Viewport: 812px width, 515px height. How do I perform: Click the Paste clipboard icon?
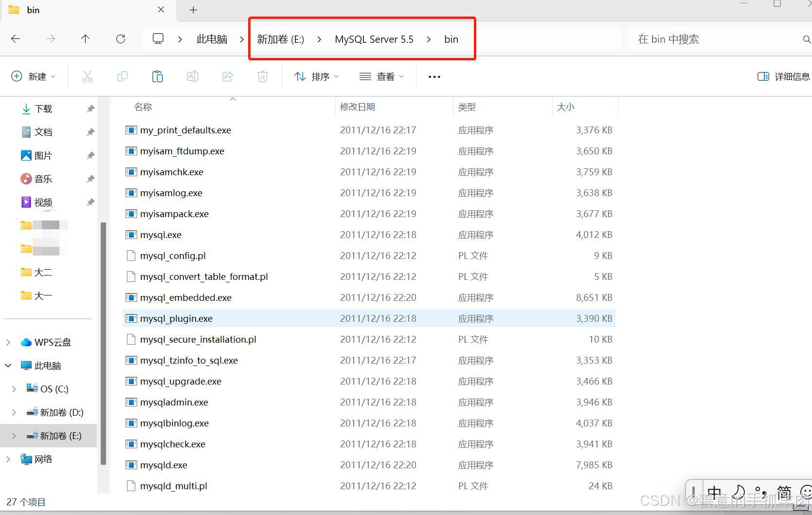158,76
